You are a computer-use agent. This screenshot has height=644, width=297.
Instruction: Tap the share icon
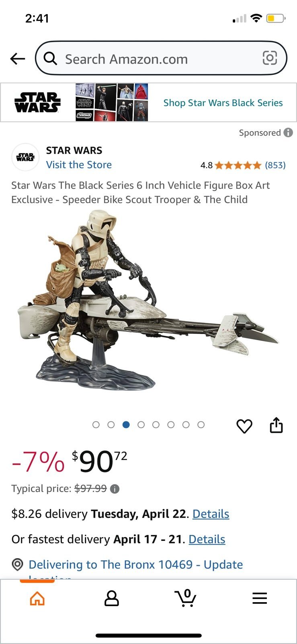coord(276,425)
